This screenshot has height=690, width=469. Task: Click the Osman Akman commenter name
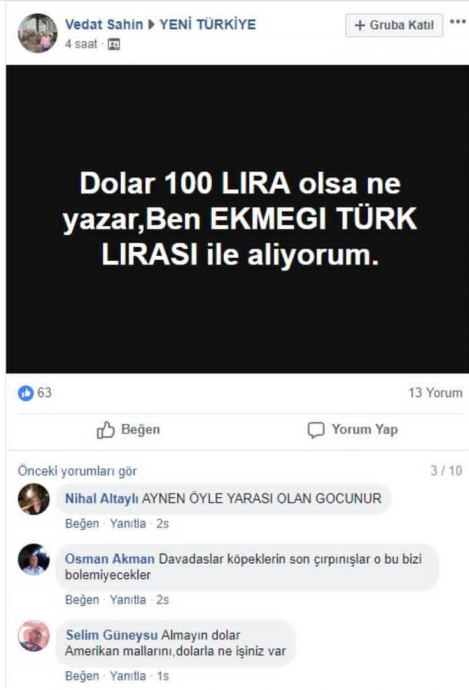(x=110, y=559)
